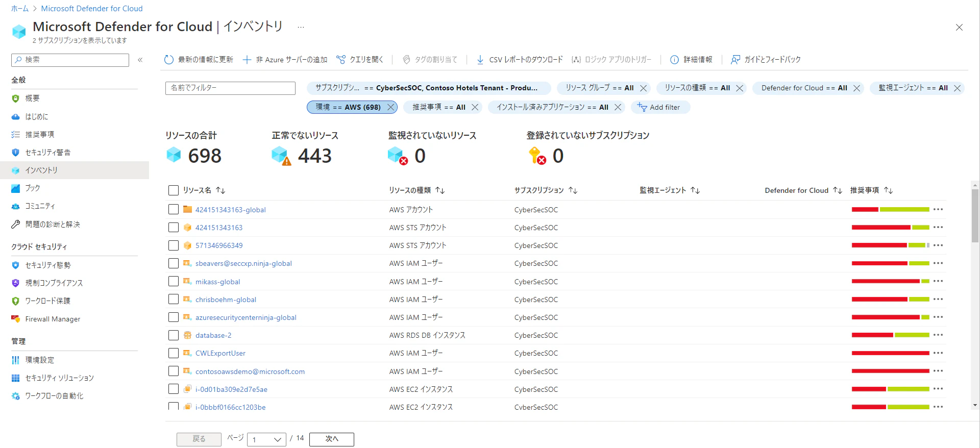Select checkbox for i-0d01ba309e2d7e5ae
The image size is (980, 448).
point(174,389)
